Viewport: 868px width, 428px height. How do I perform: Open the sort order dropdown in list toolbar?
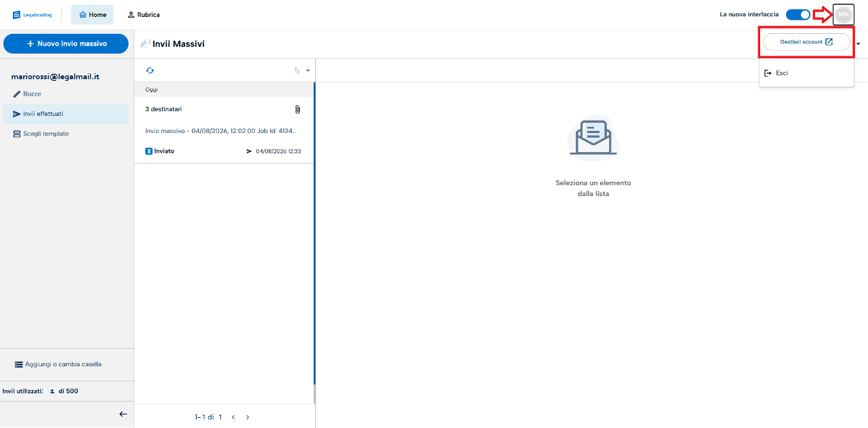click(x=302, y=71)
